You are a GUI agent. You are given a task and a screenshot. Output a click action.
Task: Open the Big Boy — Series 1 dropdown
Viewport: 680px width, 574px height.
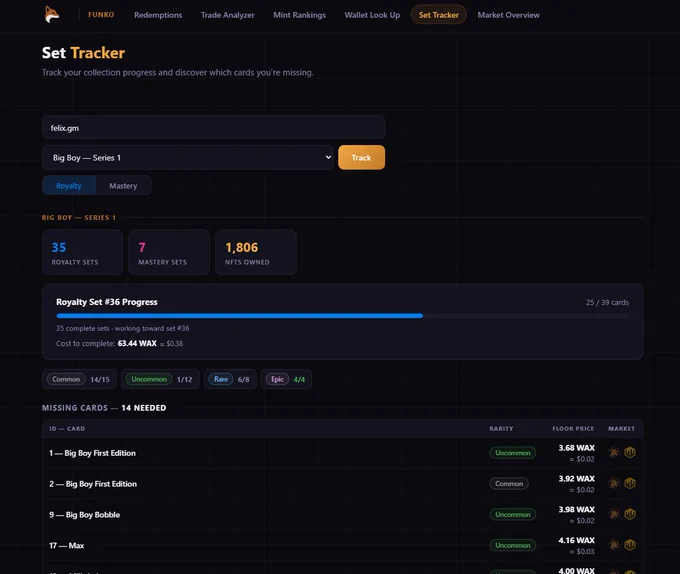tap(188, 158)
